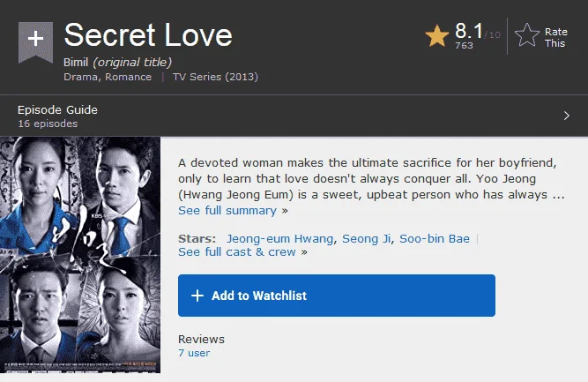
Task: Click See full summary link
Action: (227, 211)
